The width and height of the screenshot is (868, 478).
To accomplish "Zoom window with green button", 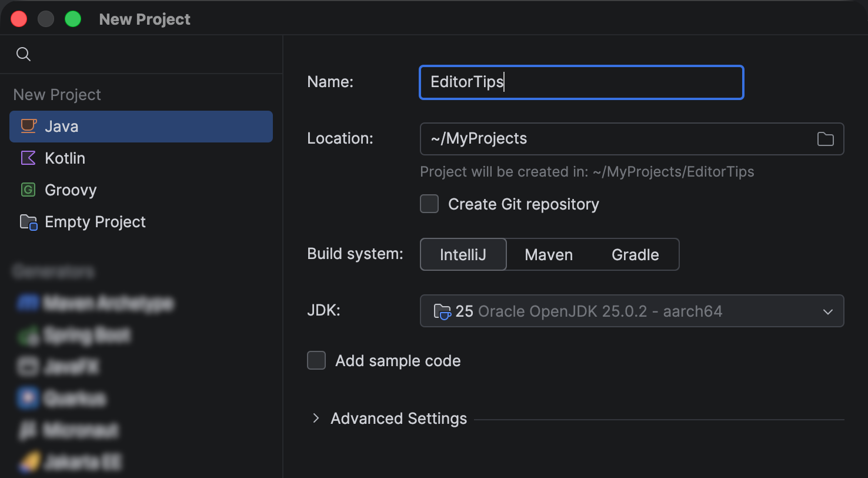I will pyautogui.click(x=73, y=19).
